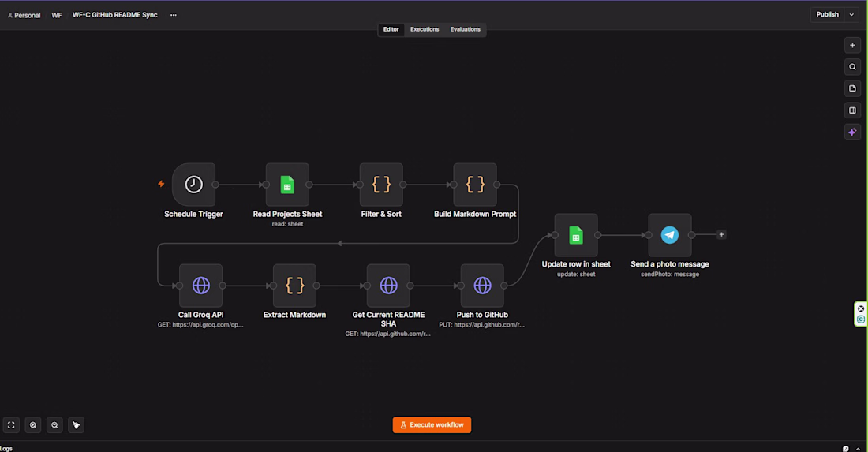
Task: Click the Filter & Sort label
Action: [x=381, y=214]
